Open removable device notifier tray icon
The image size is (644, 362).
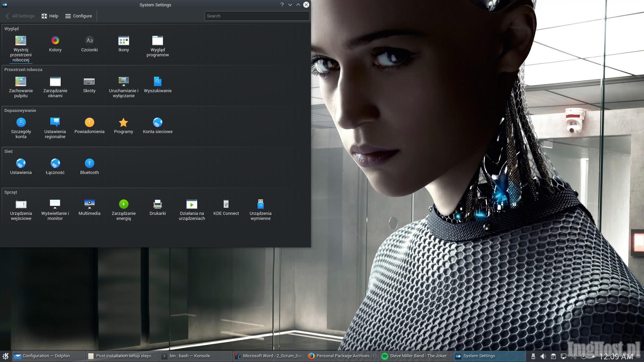[533, 356]
